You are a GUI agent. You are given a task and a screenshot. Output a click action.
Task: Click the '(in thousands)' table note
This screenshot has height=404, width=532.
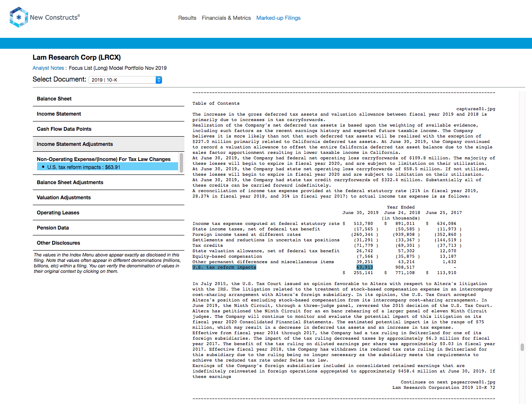coord(401,218)
